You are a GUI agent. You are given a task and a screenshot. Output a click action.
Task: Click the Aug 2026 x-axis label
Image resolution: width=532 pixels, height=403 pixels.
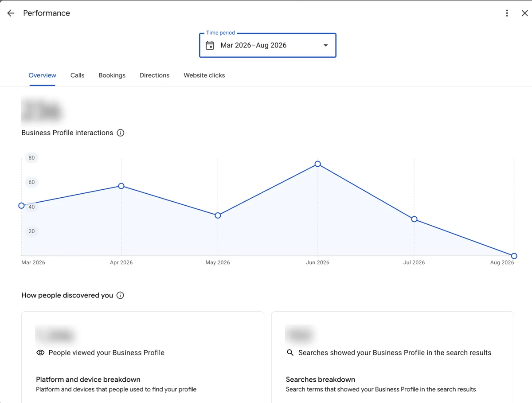(502, 262)
